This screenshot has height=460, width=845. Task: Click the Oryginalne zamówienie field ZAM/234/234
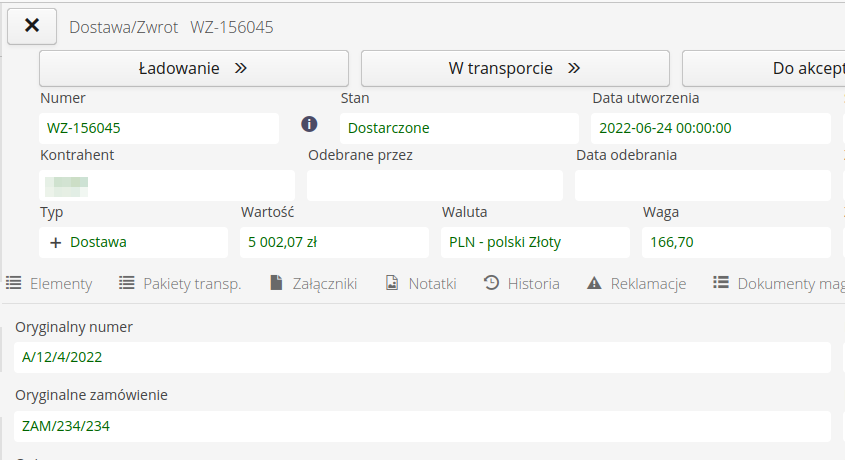(x=422, y=427)
